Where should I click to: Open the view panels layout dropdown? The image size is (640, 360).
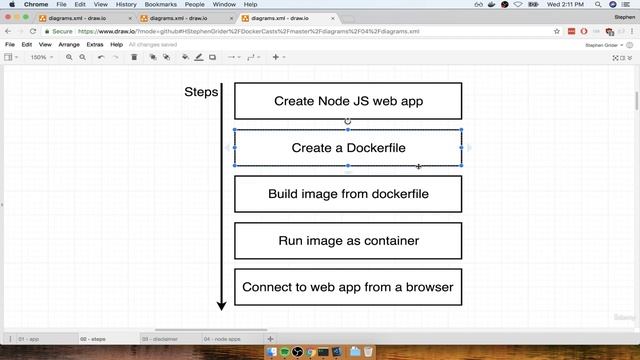pos(11,58)
